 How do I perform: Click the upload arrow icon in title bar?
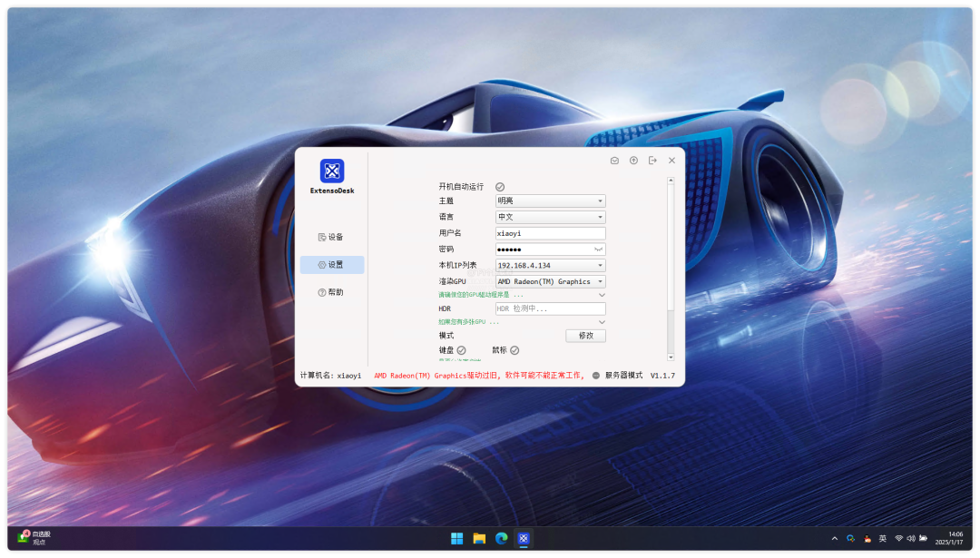point(633,161)
